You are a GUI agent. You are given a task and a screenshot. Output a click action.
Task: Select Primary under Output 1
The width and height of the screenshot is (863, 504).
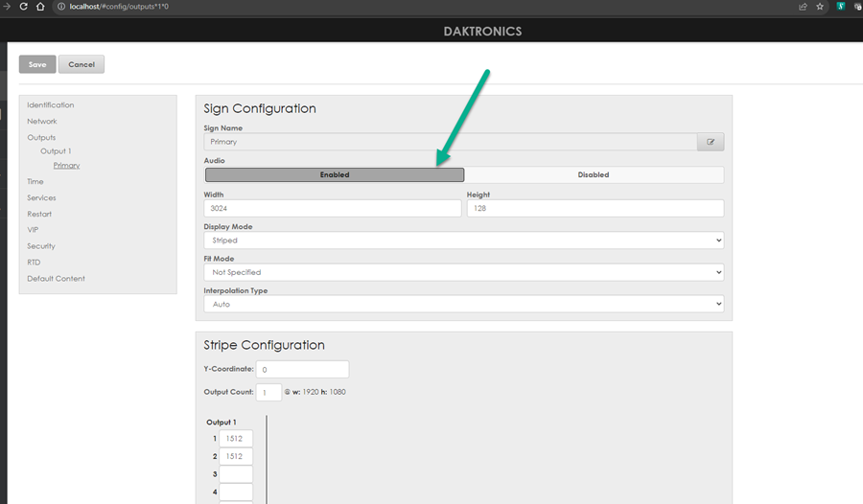click(x=66, y=166)
